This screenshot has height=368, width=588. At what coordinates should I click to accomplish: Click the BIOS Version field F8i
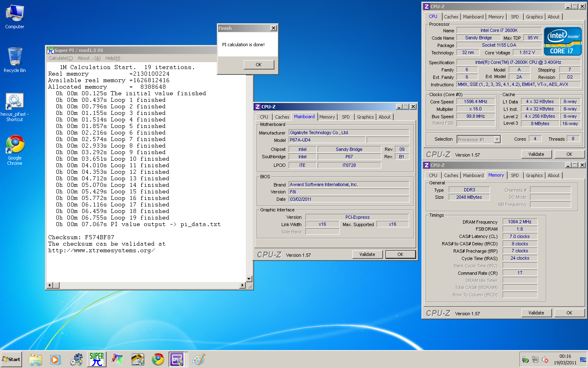pyautogui.click(x=349, y=192)
